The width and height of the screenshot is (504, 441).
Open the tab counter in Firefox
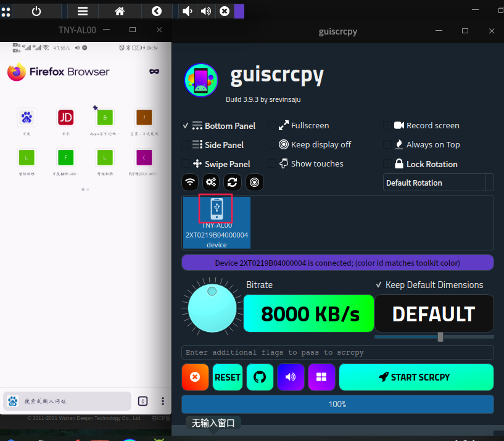143,401
